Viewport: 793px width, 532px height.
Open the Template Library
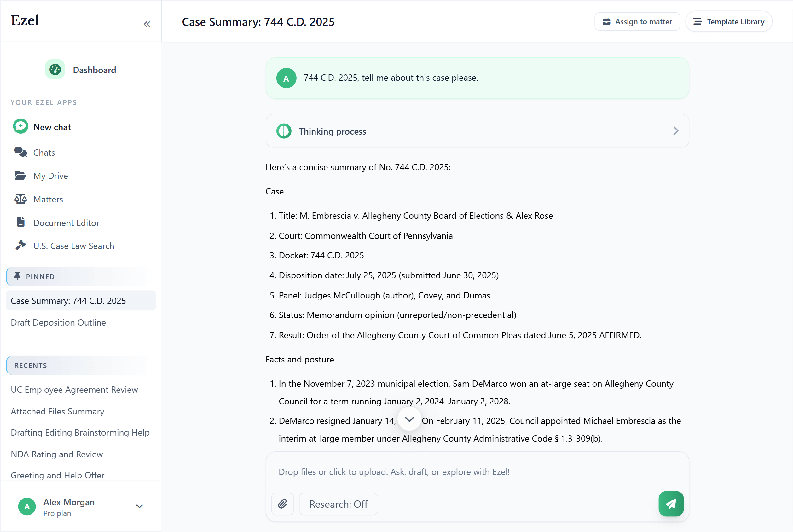tap(728, 21)
